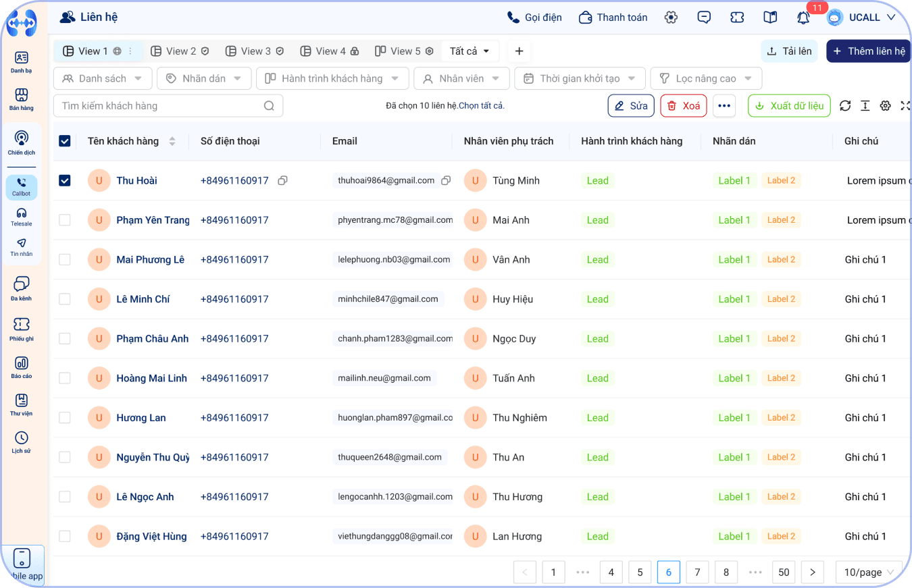Open the notification bell with 11 alerts
912x588 pixels.
(x=803, y=17)
